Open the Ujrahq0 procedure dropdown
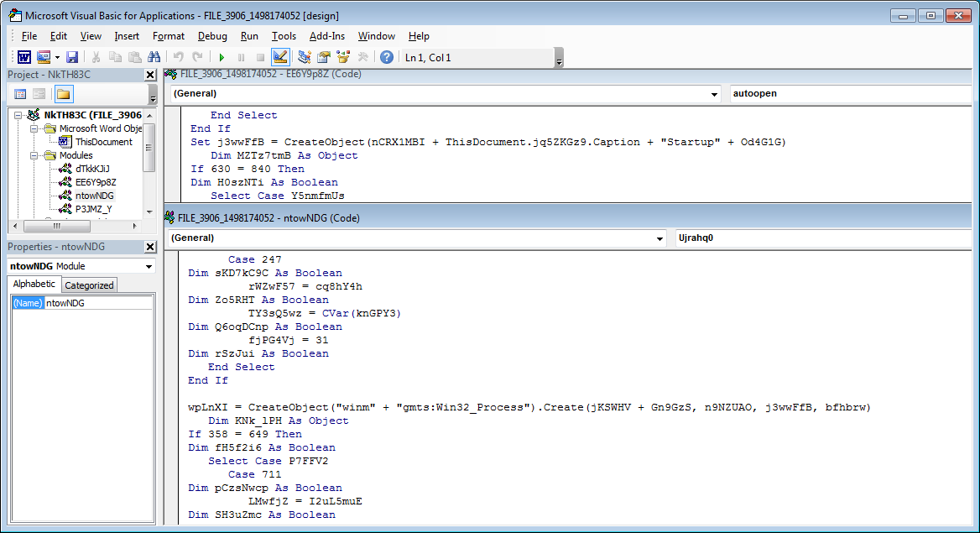This screenshot has width=980, height=533. pyautogui.click(x=823, y=238)
